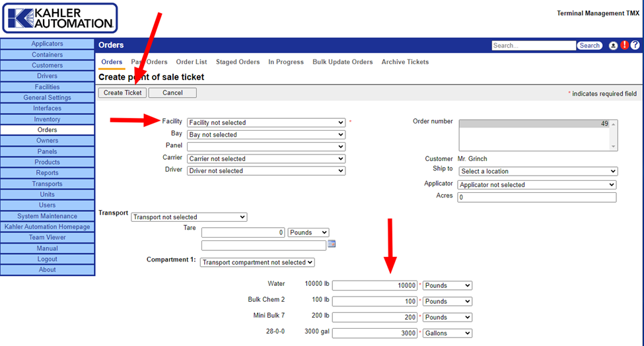The height and width of the screenshot is (346, 644).
Task: Click the Acres input field
Action: [x=536, y=197]
